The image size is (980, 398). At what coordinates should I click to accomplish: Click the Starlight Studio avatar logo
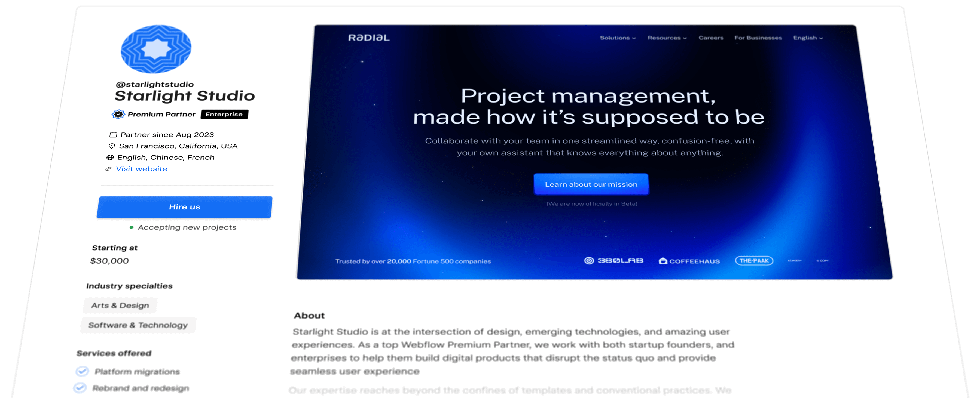pyautogui.click(x=156, y=49)
